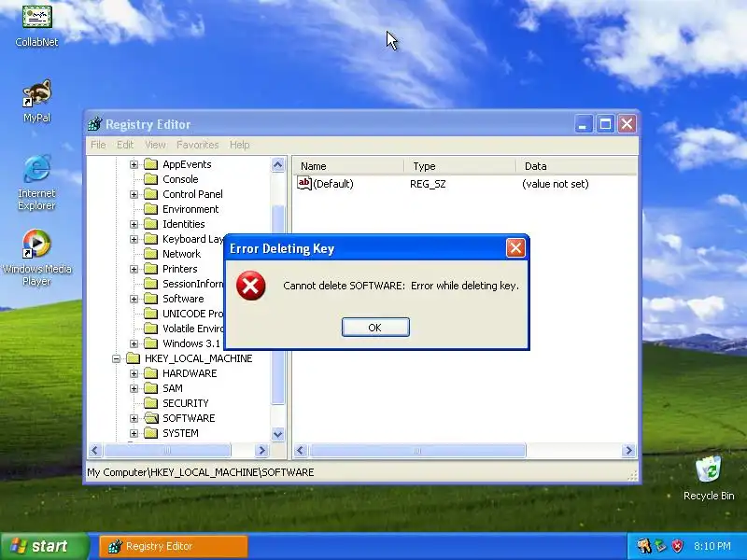Expand the Identities key
The width and height of the screenshot is (747, 560).
tap(134, 224)
